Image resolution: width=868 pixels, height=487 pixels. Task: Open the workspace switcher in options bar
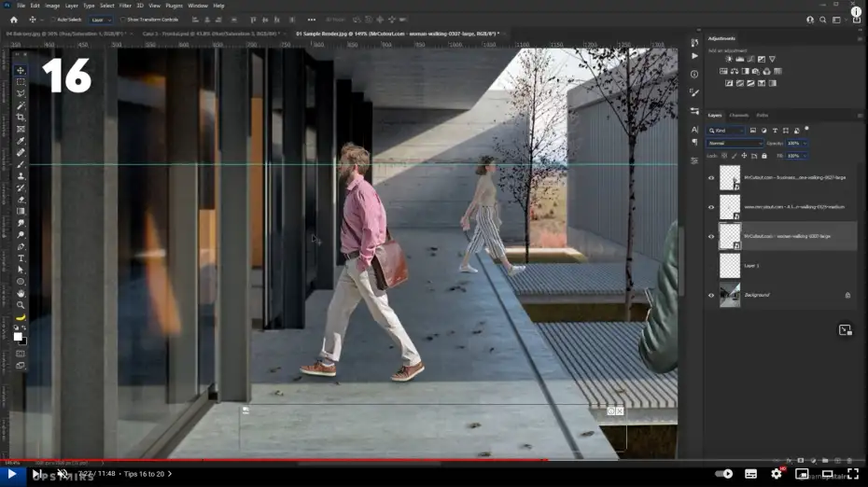pyautogui.click(x=836, y=20)
